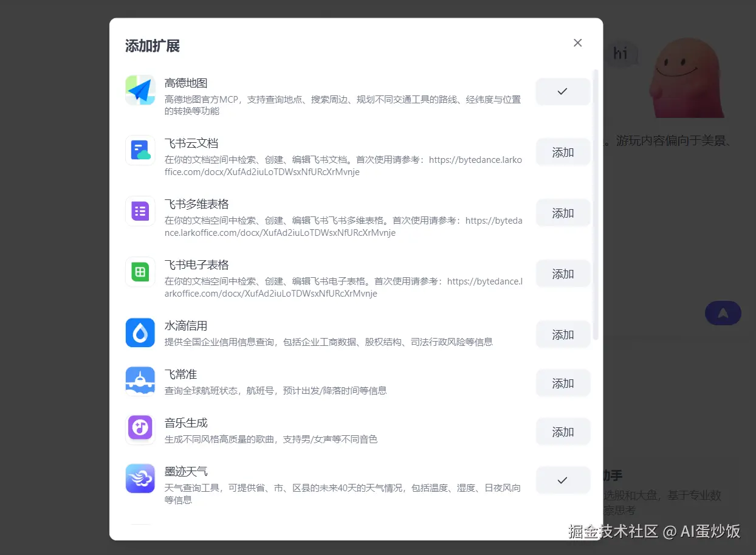756x555 pixels.
Task: Click the 飞常准 description about 全球航班状态
Action: pos(276,390)
